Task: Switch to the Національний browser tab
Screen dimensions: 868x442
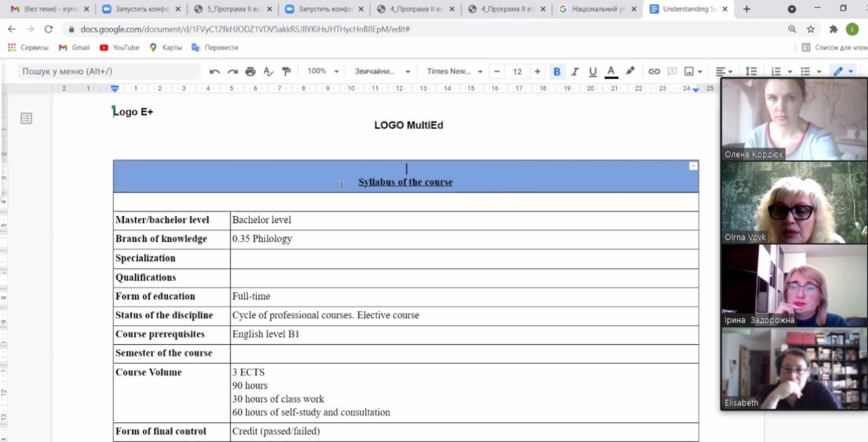Action: pyautogui.click(x=597, y=9)
